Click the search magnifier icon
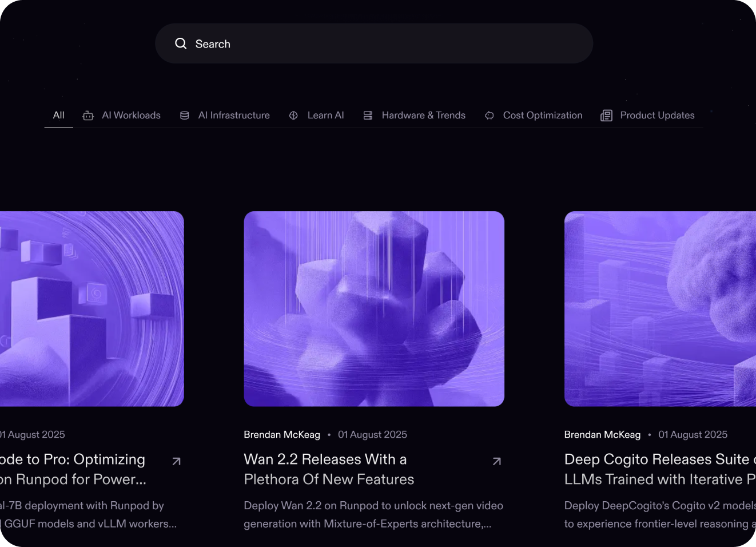Viewport: 756px width, 547px height. [180, 43]
